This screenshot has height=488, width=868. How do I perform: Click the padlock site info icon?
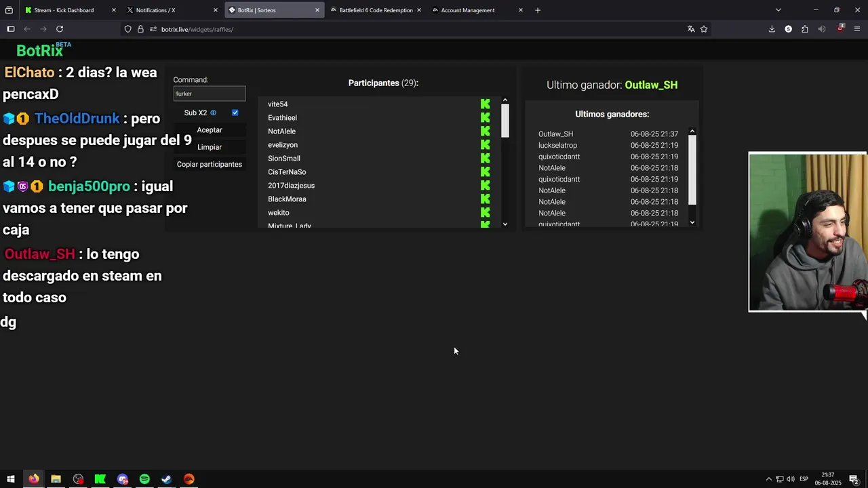coord(140,29)
